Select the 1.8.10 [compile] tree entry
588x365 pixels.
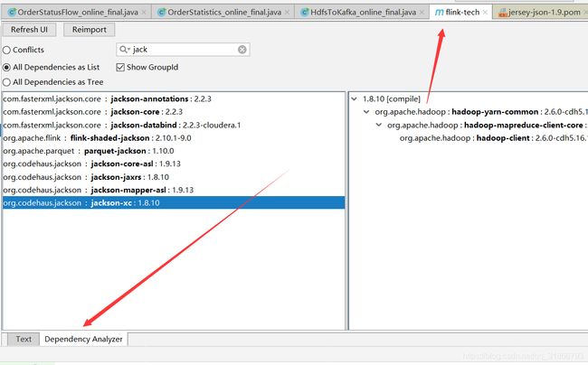pyautogui.click(x=392, y=98)
